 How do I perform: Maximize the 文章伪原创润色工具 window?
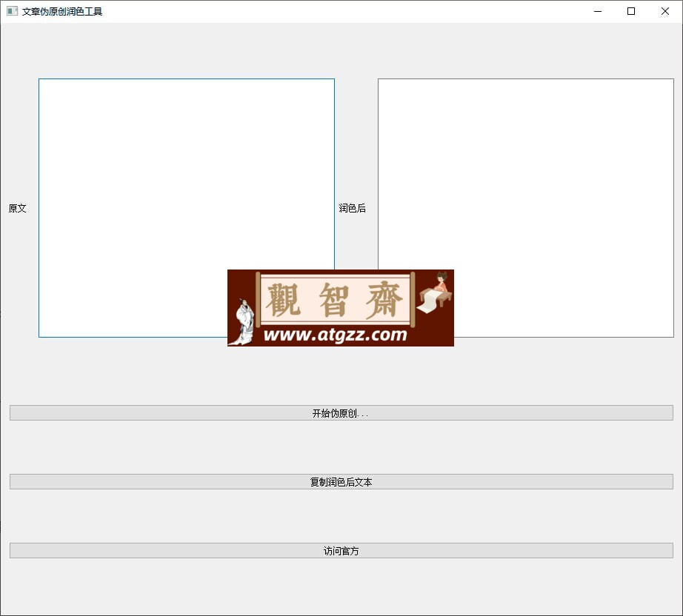click(x=630, y=11)
